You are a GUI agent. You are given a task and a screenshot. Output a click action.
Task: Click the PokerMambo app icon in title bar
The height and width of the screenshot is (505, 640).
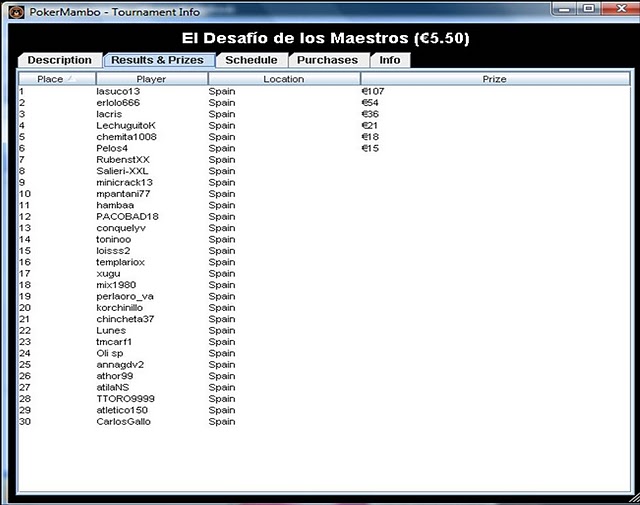(16, 12)
